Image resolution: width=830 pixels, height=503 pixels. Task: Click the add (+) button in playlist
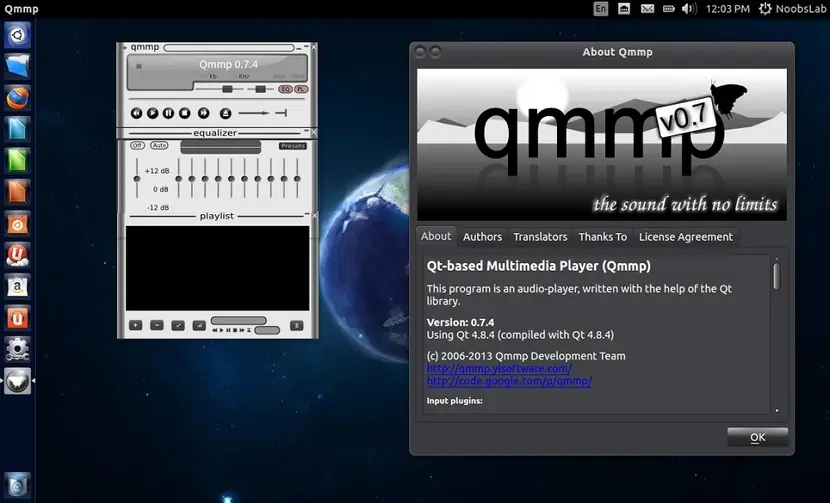pyautogui.click(x=136, y=325)
